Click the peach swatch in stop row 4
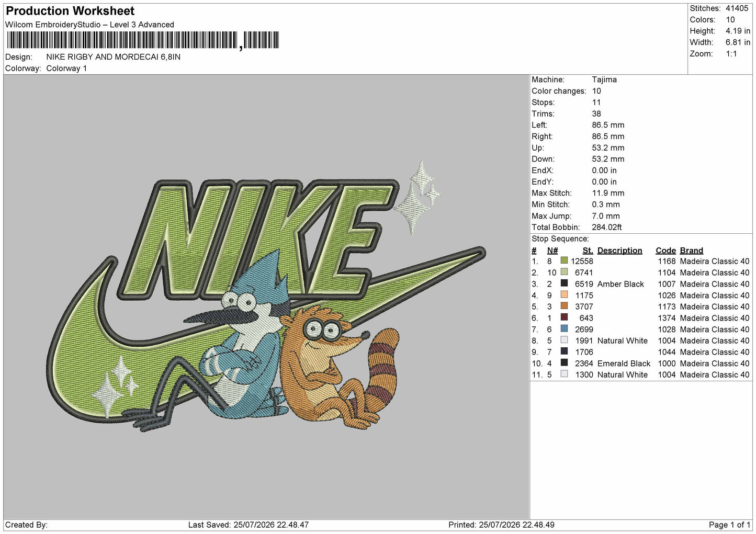The image size is (756, 534). (x=564, y=295)
